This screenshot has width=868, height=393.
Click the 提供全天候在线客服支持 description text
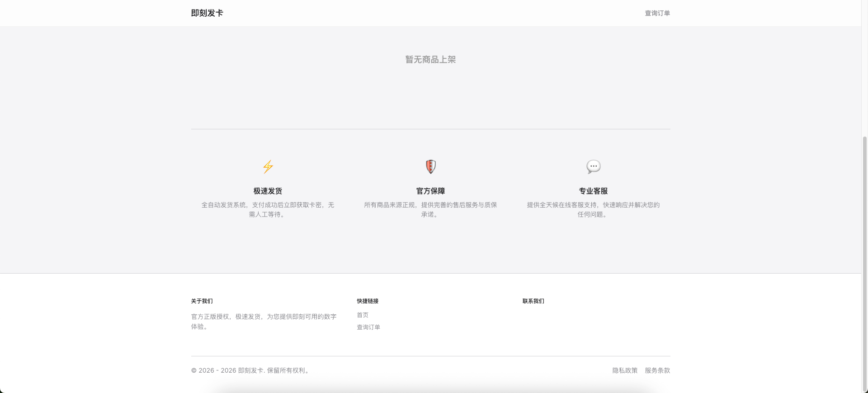pyautogui.click(x=593, y=209)
